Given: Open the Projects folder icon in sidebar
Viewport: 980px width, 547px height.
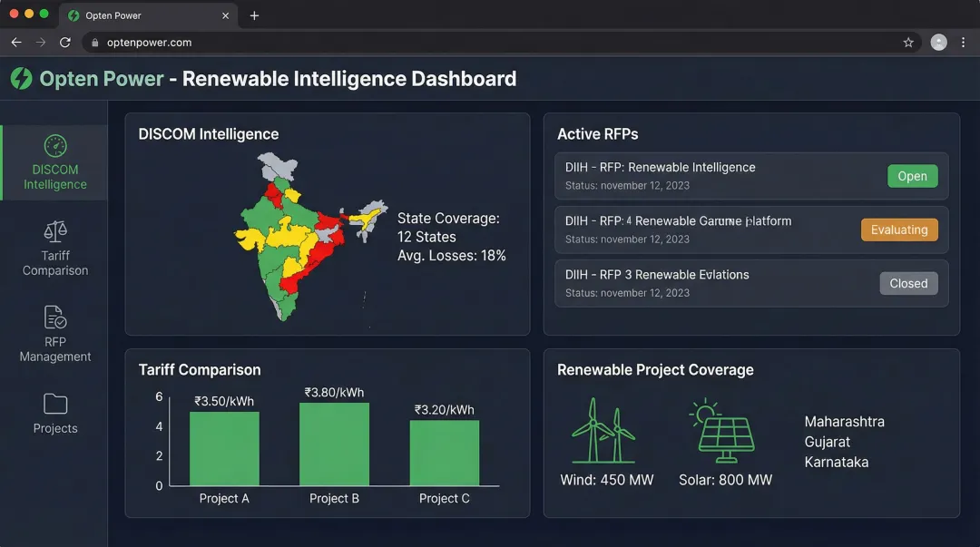Looking at the screenshot, I should [x=54, y=414].
